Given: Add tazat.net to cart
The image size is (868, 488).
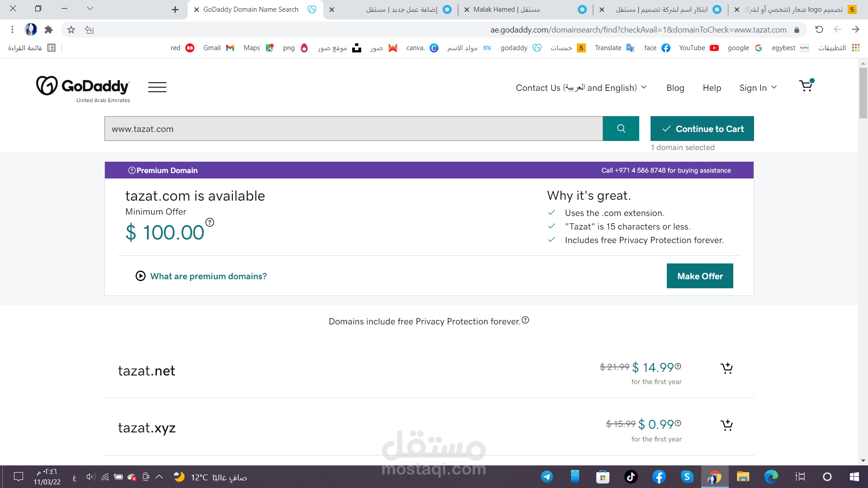Looking at the screenshot, I should pyautogui.click(x=726, y=368).
